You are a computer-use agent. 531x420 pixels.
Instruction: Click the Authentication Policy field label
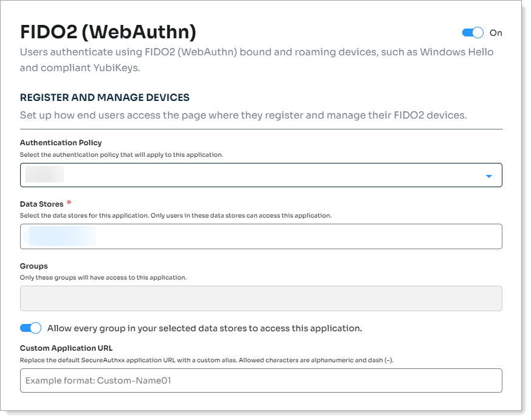(61, 143)
